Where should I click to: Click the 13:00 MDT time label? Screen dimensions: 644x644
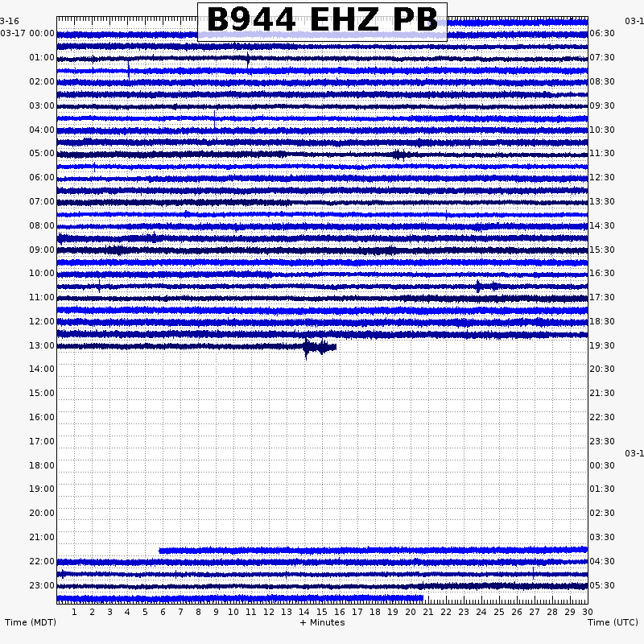pos(42,346)
